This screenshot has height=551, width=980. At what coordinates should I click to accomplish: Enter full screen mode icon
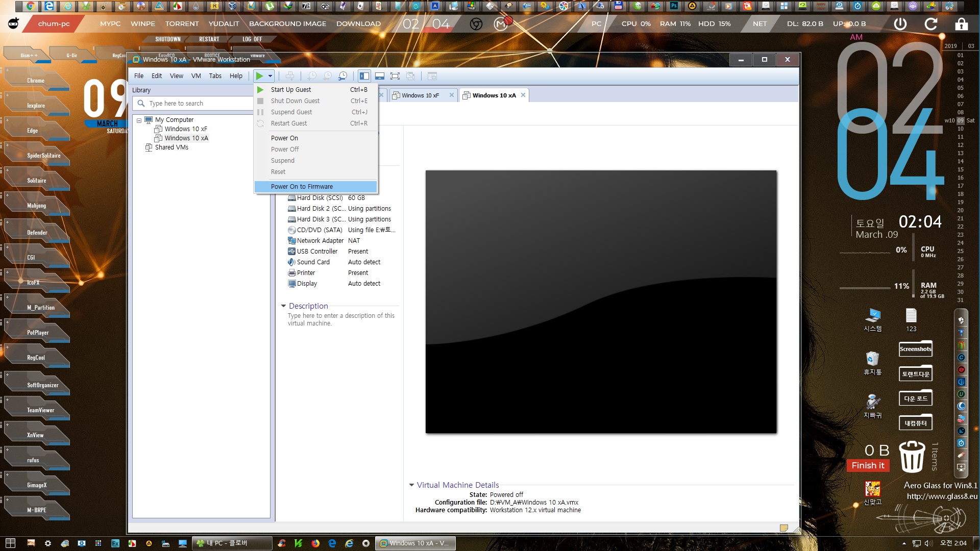tap(395, 76)
